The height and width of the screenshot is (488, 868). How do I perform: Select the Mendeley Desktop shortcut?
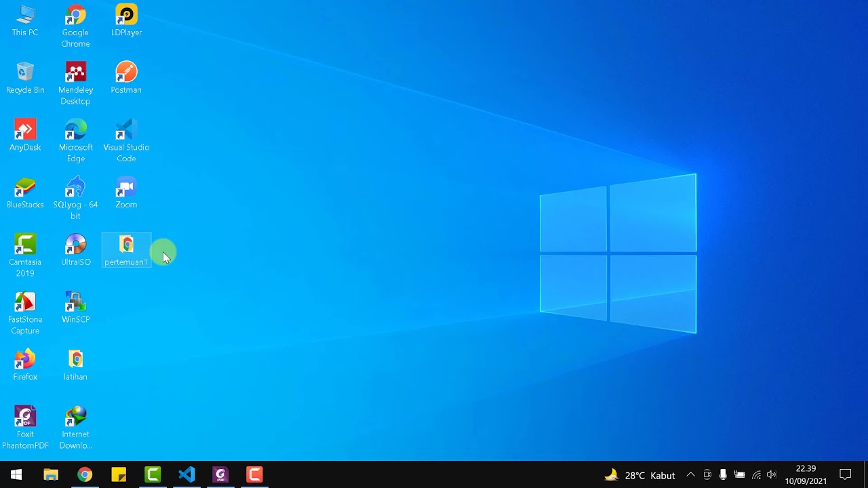tap(75, 84)
